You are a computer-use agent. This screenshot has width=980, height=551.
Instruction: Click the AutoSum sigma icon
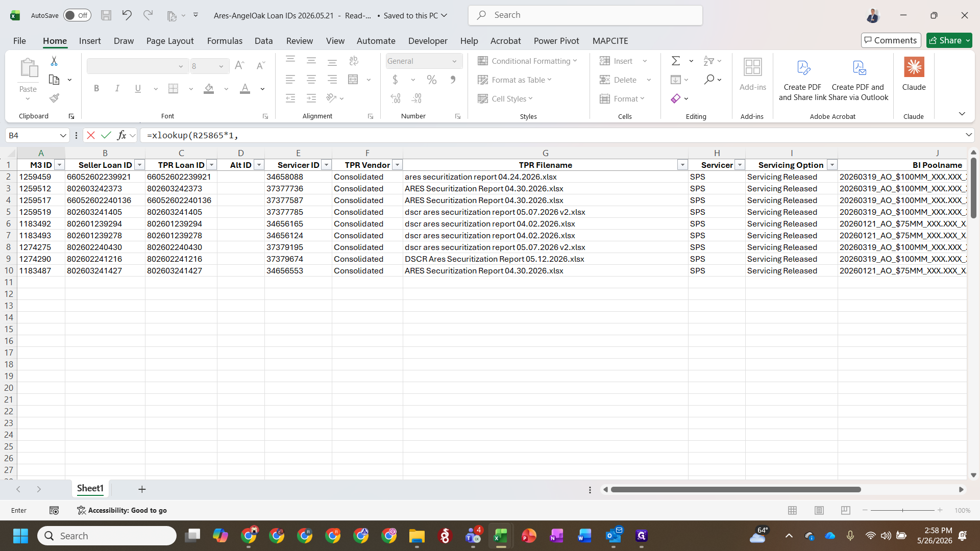(676, 61)
